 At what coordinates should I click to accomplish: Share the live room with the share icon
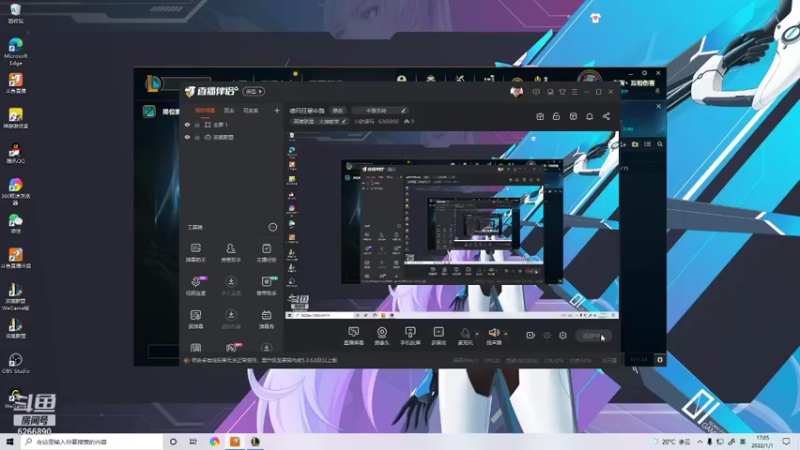point(606,116)
